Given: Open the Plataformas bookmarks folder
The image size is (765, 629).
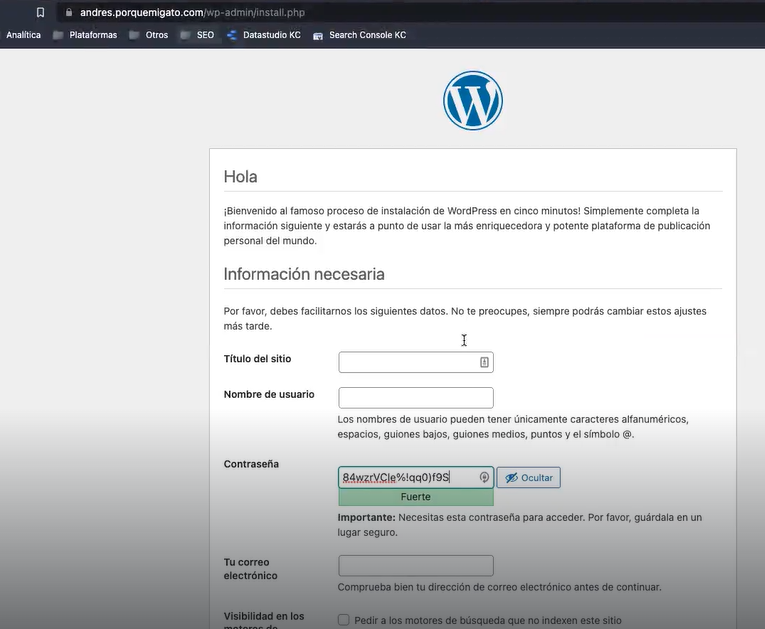Looking at the screenshot, I should tap(85, 35).
